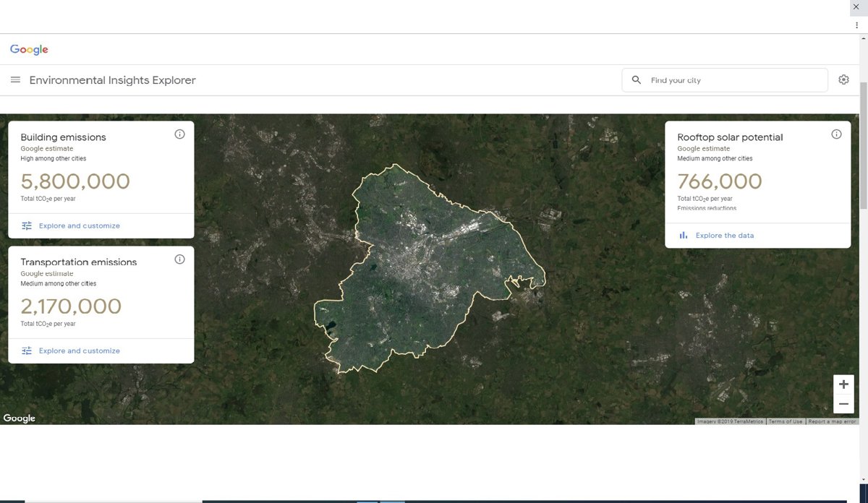Click the Find your city search field
This screenshot has width=868, height=503.
coord(731,80)
